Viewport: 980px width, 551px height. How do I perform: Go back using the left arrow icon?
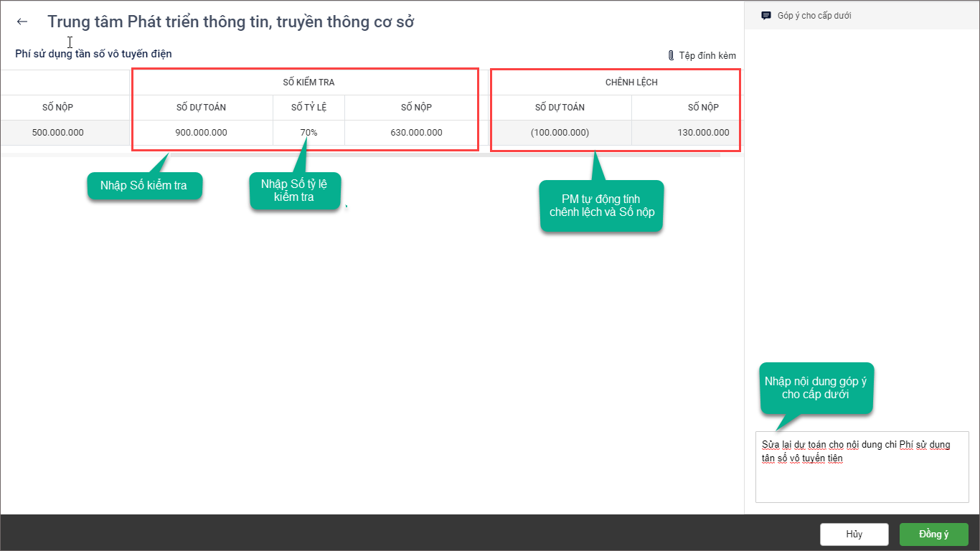pos(22,22)
